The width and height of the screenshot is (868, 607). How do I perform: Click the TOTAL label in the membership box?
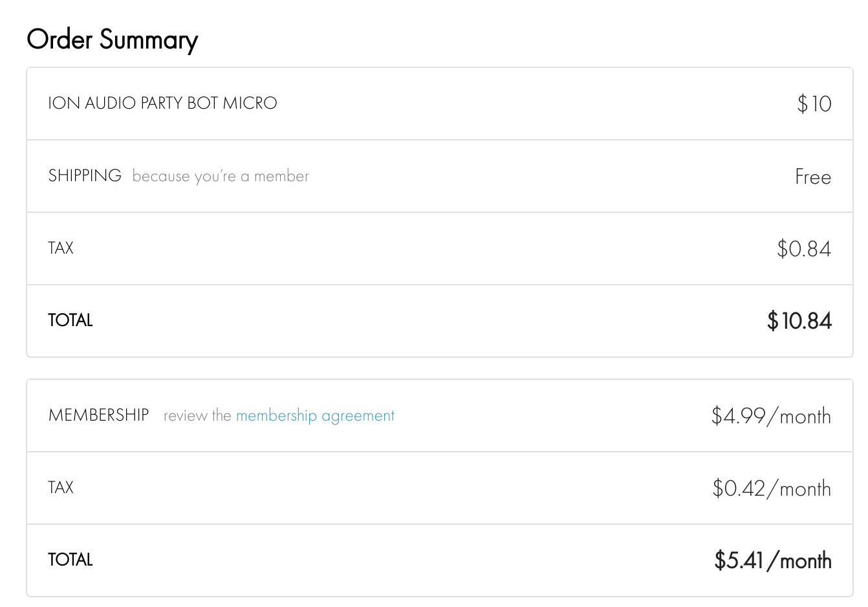click(x=71, y=560)
